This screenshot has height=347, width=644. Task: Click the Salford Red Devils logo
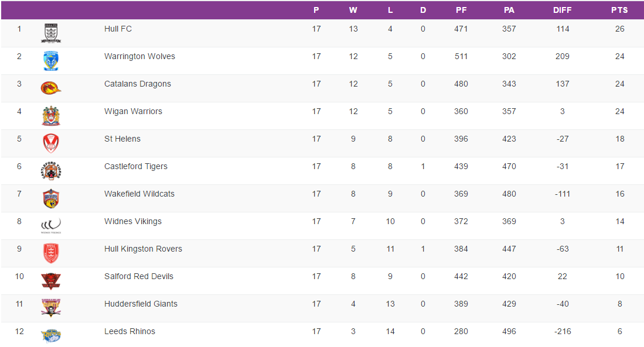click(51, 281)
